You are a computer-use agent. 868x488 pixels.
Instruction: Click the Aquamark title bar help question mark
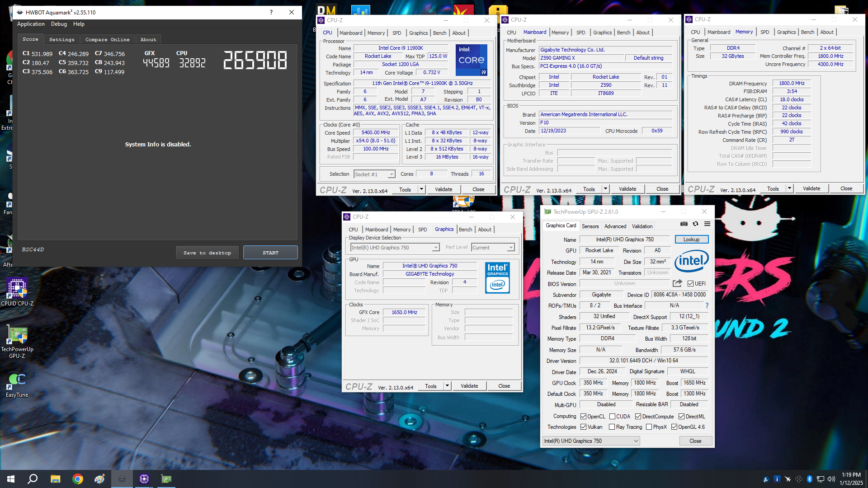tap(271, 12)
